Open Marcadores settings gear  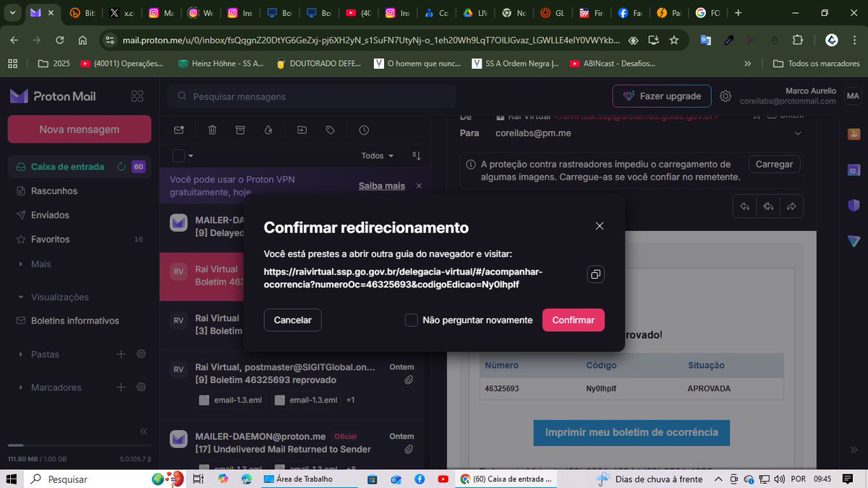[x=141, y=387]
